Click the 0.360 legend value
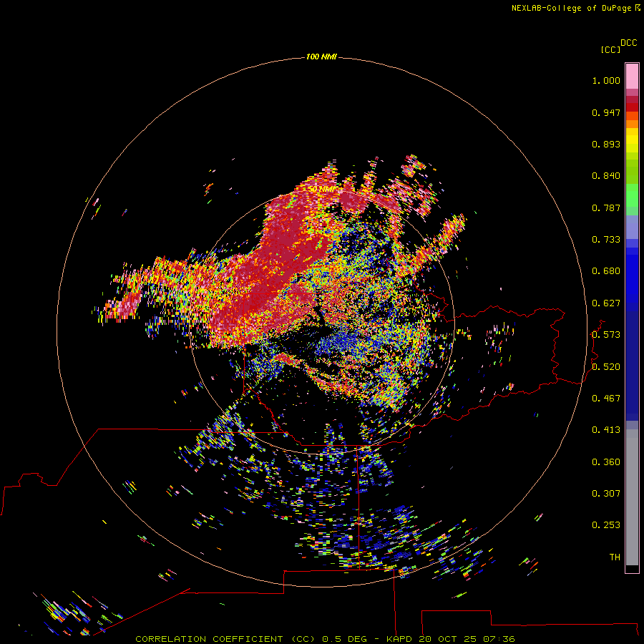 pos(606,462)
